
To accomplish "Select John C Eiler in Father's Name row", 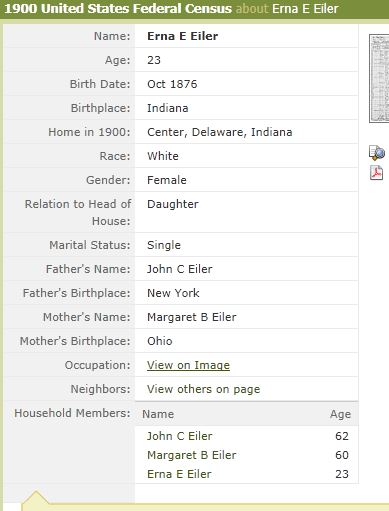I will (180, 269).
